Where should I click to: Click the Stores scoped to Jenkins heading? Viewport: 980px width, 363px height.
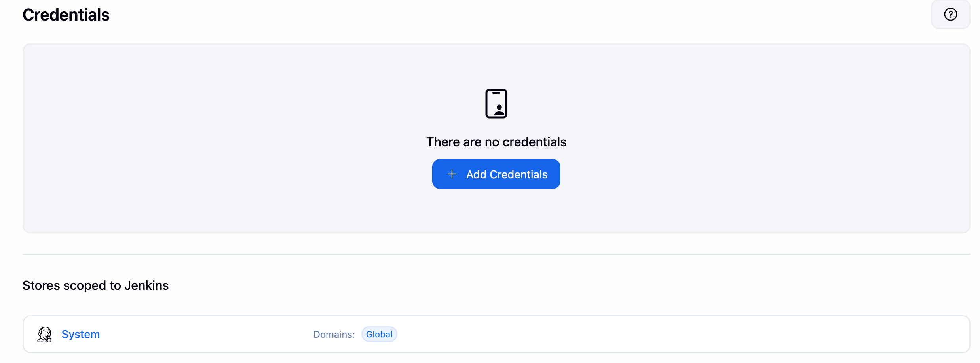(95, 285)
